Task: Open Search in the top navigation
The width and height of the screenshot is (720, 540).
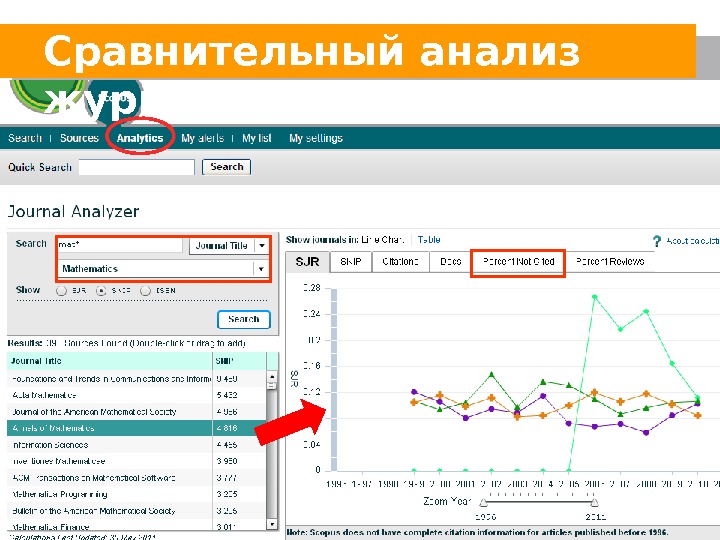Action: (25, 138)
